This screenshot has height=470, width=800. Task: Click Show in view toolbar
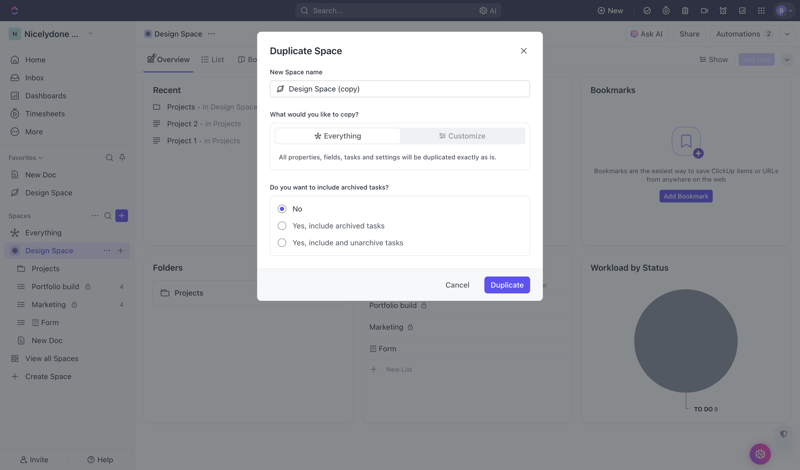coord(713,60)
